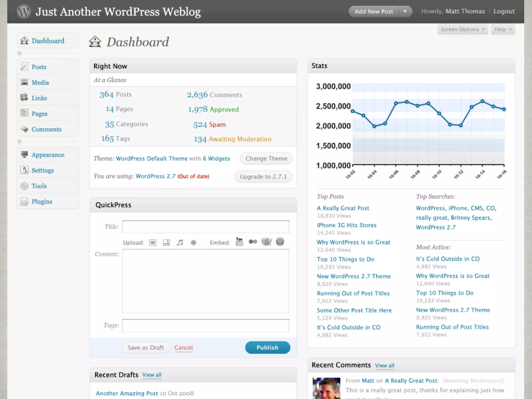
Task: Click the Upgrade to 2.7.1 button
Action: click(x=263, y=177)
